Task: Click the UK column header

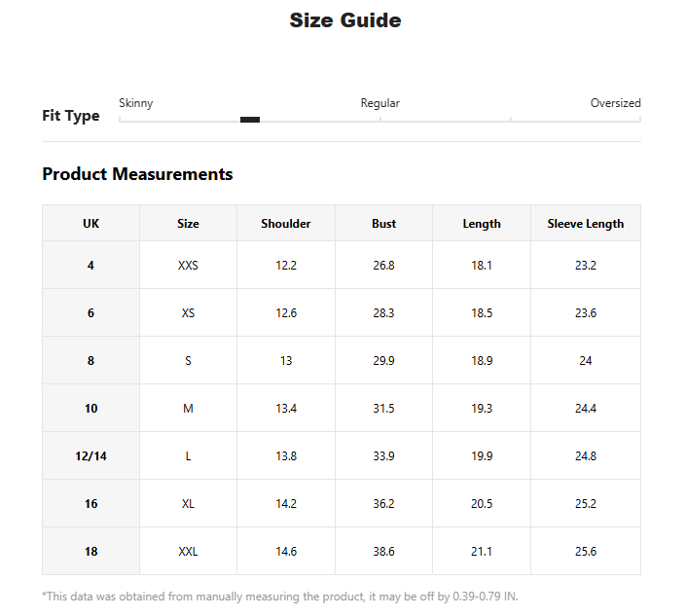Action: point(91,223)
